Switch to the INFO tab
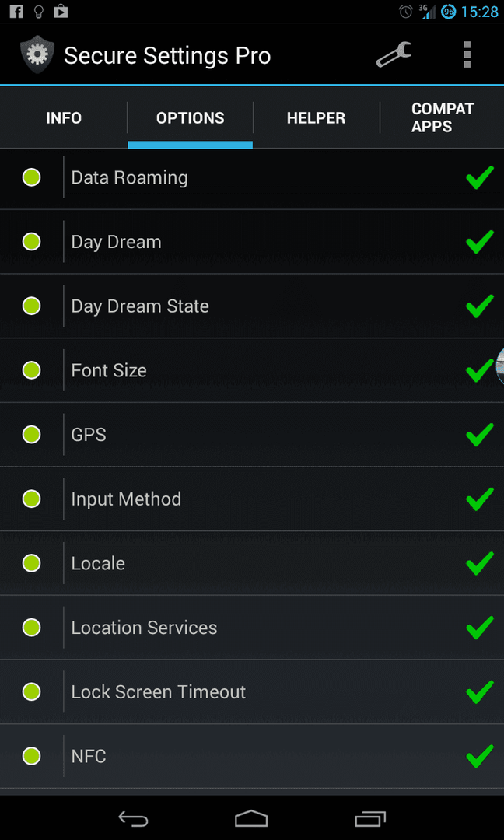 pyautogui.click(x=64, y=118)
